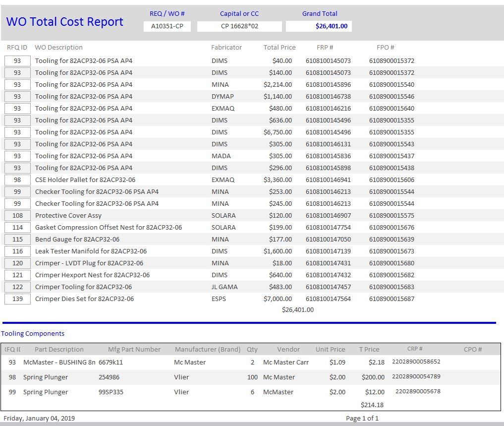Click RFQ ID box 139
504x426 pixels.
[17, 299]
